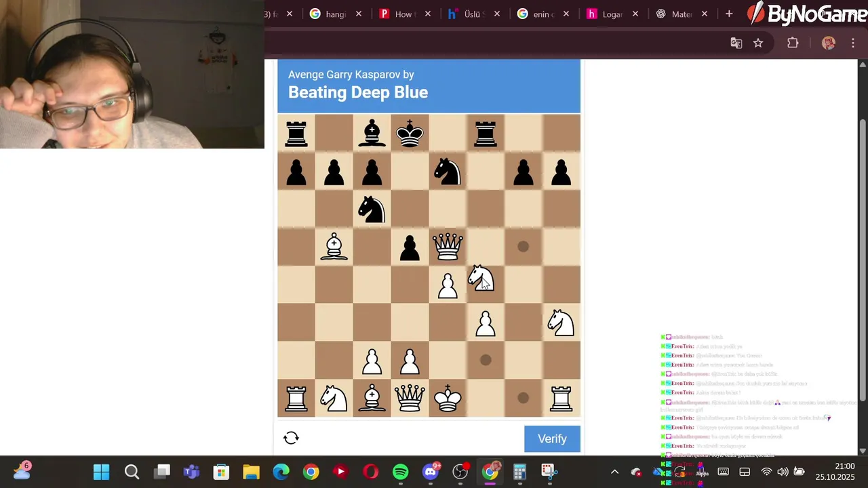Image resolution: width=868 pixels, height=488 pixels.
Task: Click the black rook on f8
Action: (x=486, y=133)
